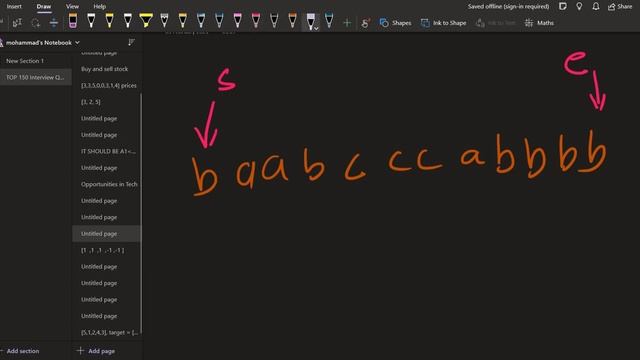Choose the orange pen beside the selected pen
Image resolution: width=640 pixels, height=360 pixels.
292,20
